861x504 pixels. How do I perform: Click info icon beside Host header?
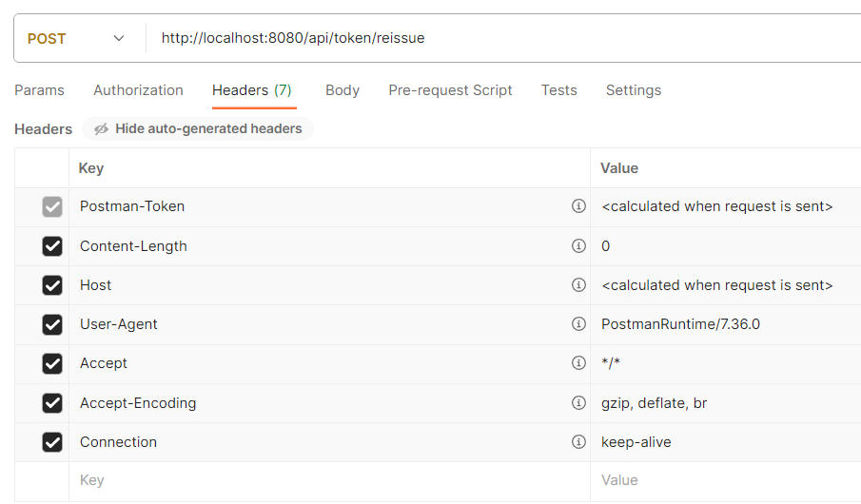click(x=578, y=285)
